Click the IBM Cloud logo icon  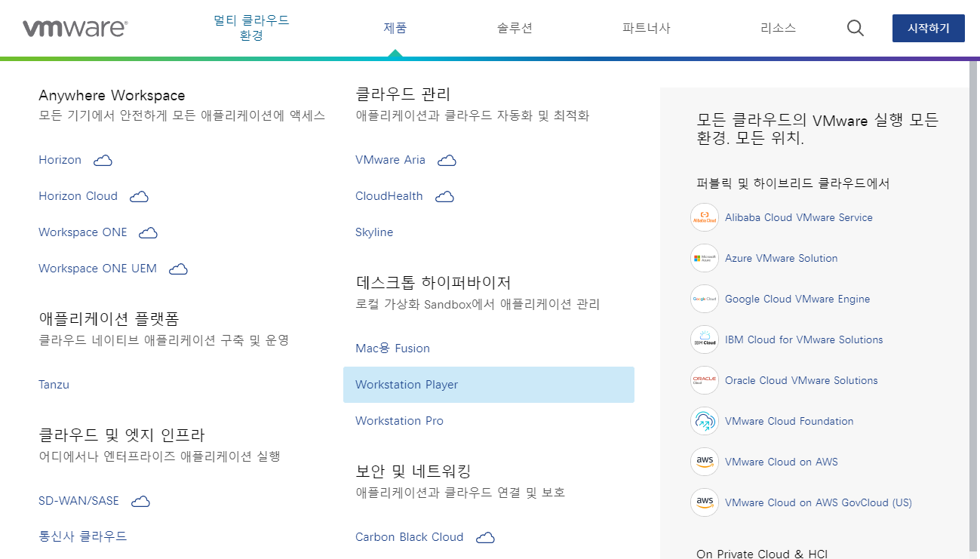(705, 339)
